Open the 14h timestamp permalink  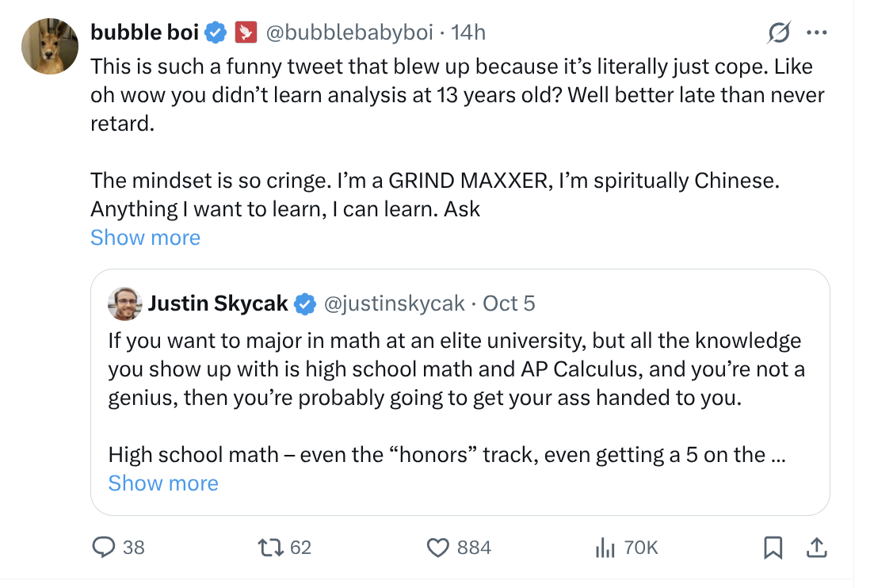468,32
